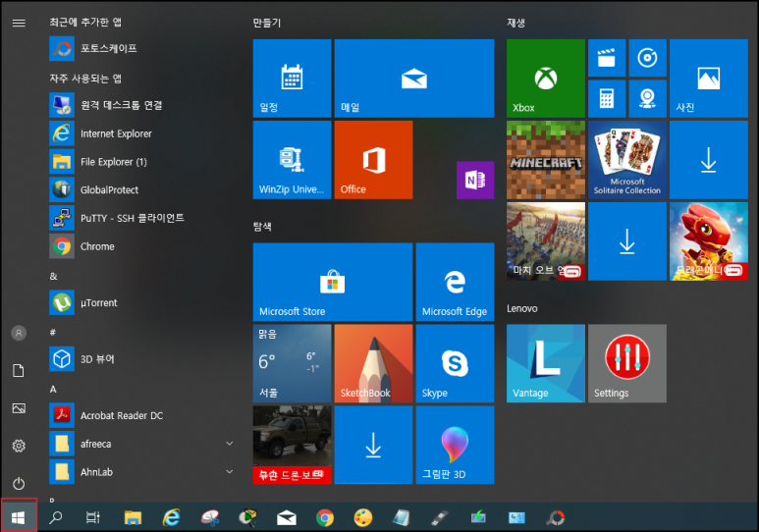Click the Lenovo group header
Screen dimensions: 759x532
(521, 308)
